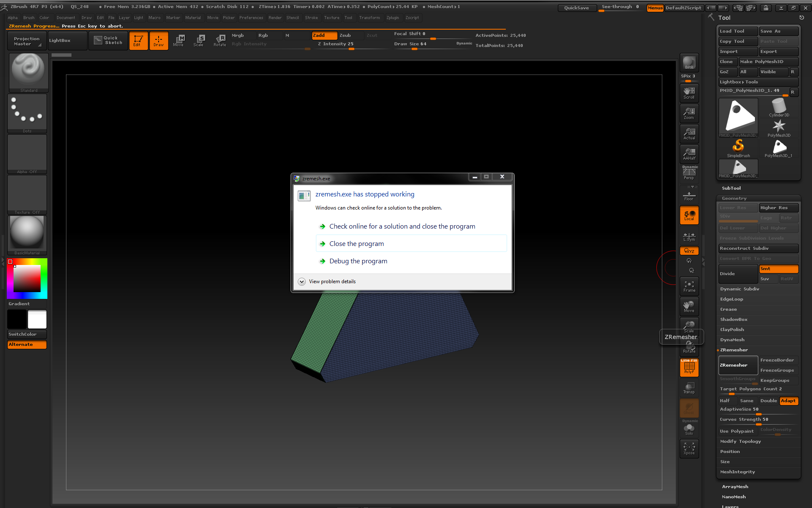812x508 pixels.
Task: Click the BPR render icon
Action: pyautogui.click(x=689, y=63)
